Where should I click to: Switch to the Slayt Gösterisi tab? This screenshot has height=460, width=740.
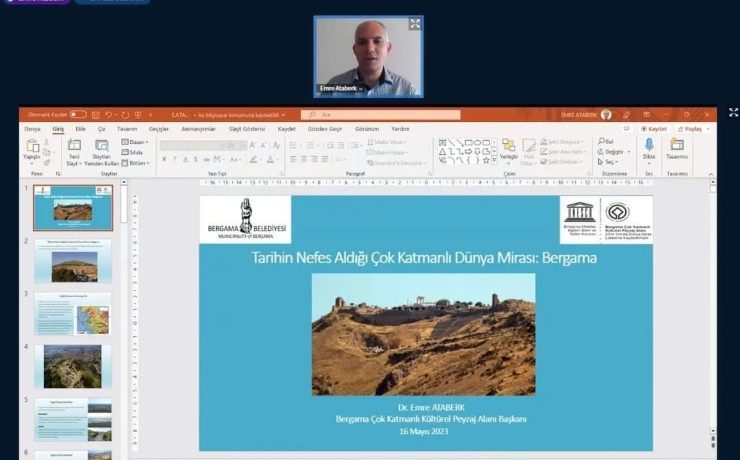coord(247,129)
